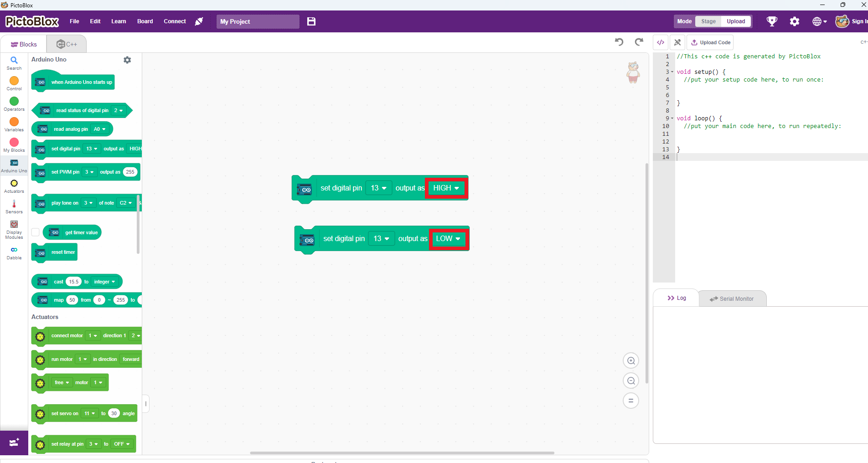868x463 pixels.
Task: Select the Operators category
Action: pos(14,103)
